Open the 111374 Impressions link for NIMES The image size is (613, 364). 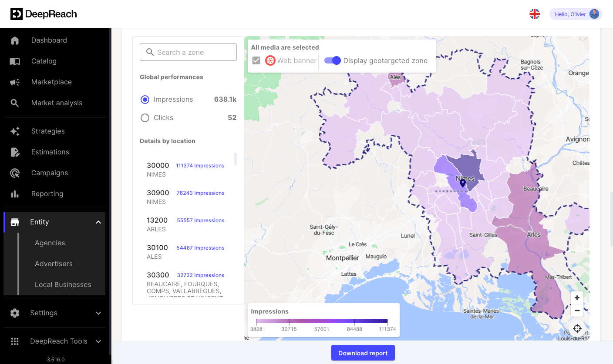(200, 165)
